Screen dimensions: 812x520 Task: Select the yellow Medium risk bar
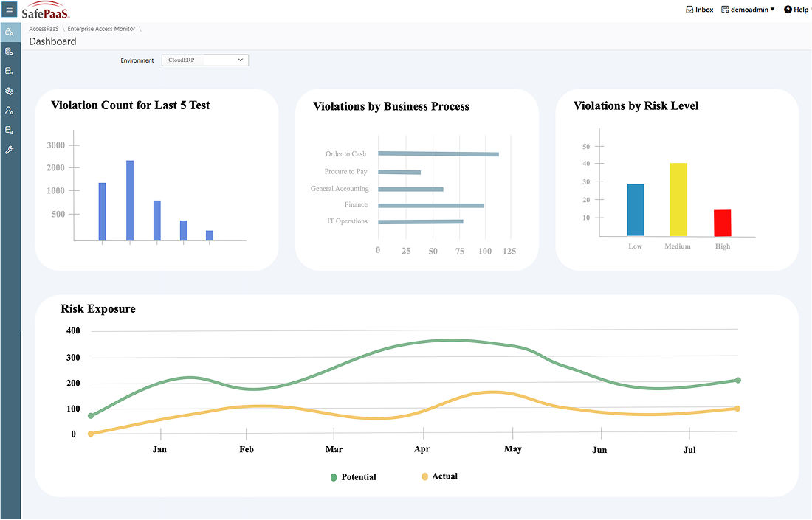point(678,199)
